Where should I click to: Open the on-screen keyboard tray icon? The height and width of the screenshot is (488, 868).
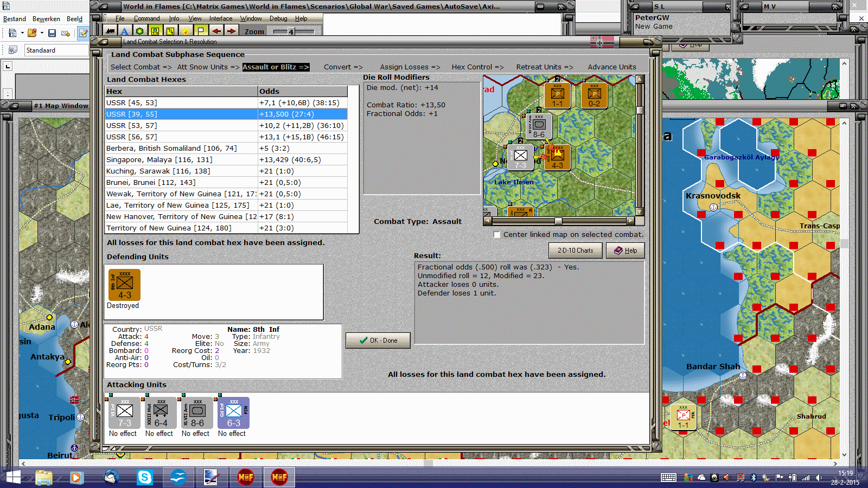tap(668, 478)
